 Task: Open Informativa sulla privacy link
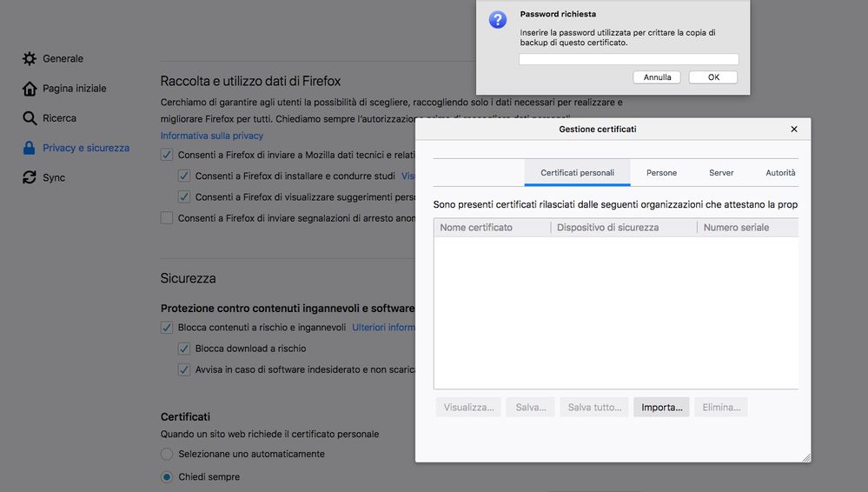[x=212, y=136]
